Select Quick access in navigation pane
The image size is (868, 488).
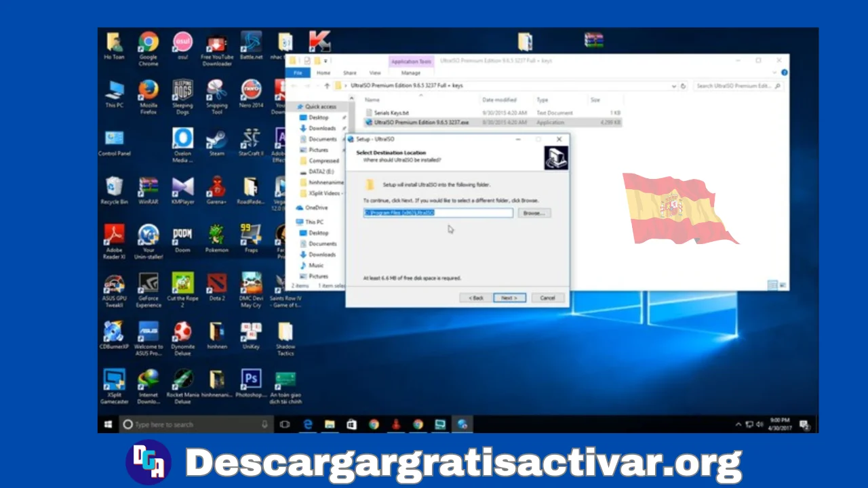[x=320, y=106]
